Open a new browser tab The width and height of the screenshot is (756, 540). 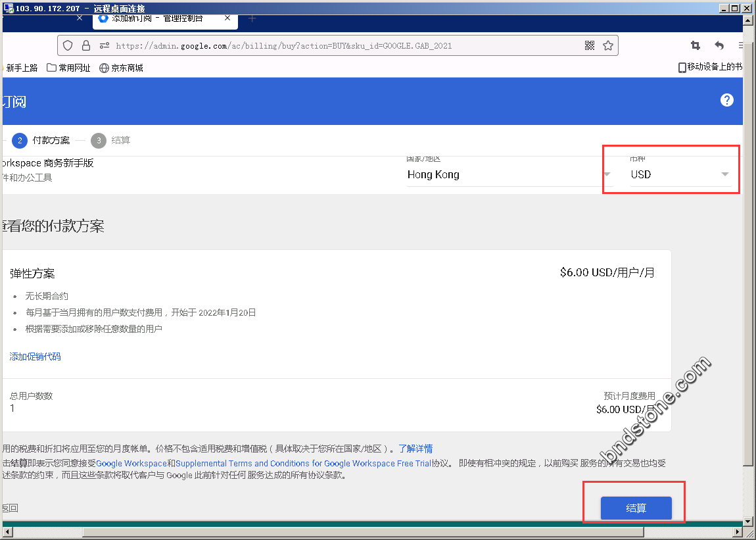[x=252, y=18]
